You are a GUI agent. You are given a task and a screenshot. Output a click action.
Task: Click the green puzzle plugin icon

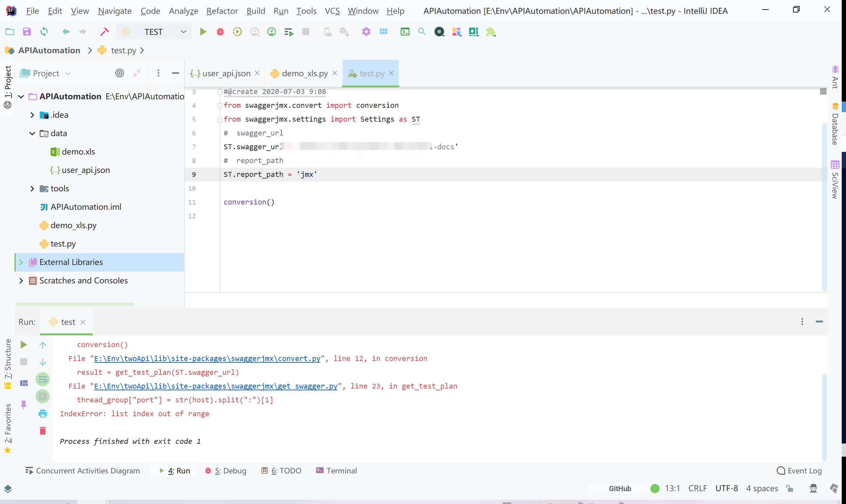pos(491,32)
